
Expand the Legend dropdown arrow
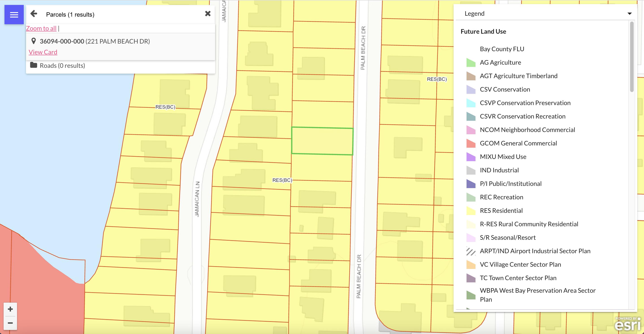[x=629, y=13]
